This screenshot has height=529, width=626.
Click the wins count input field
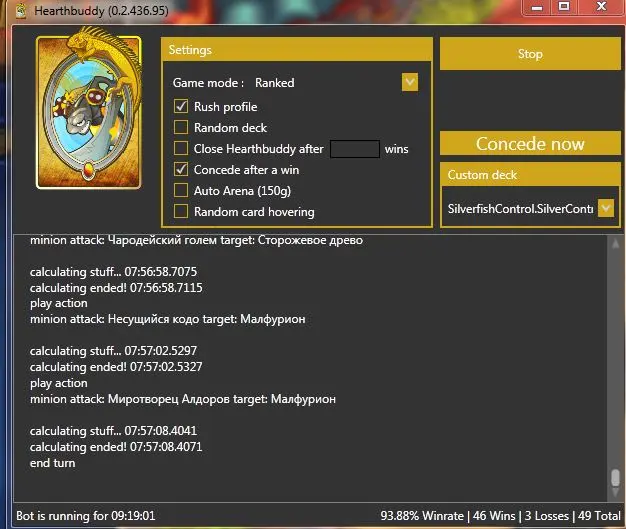point(355,149)
